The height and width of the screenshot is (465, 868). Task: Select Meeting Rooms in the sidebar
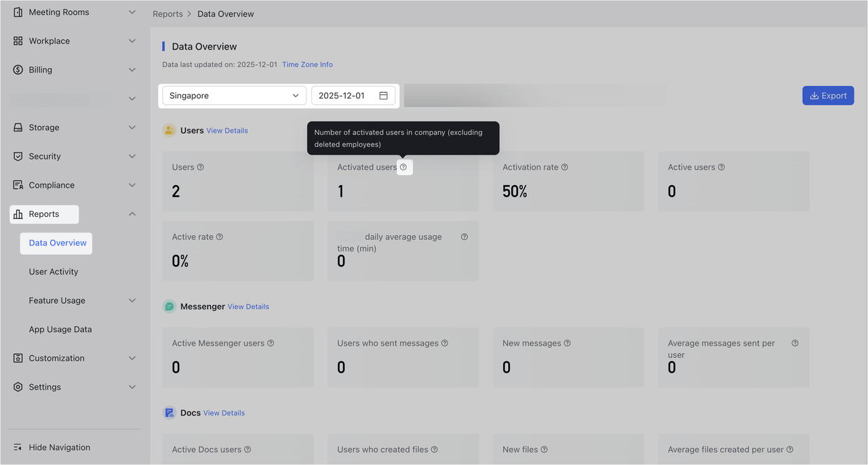[59, 12]
